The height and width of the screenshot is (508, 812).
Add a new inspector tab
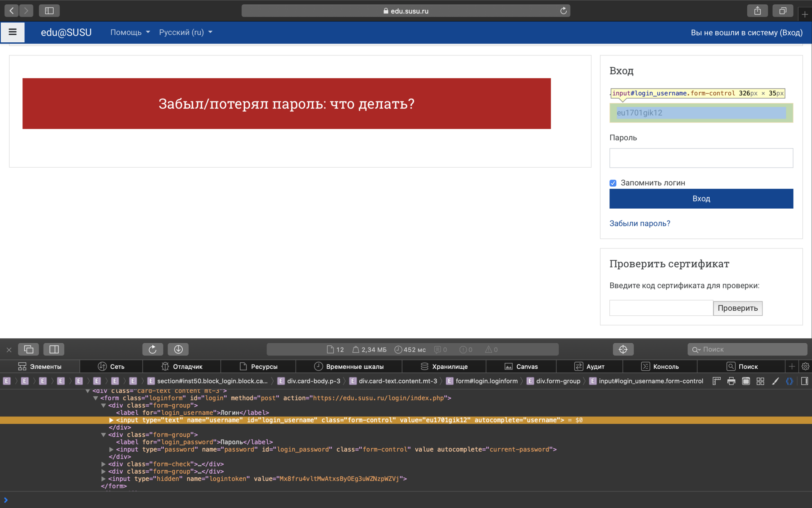[792, 366]
